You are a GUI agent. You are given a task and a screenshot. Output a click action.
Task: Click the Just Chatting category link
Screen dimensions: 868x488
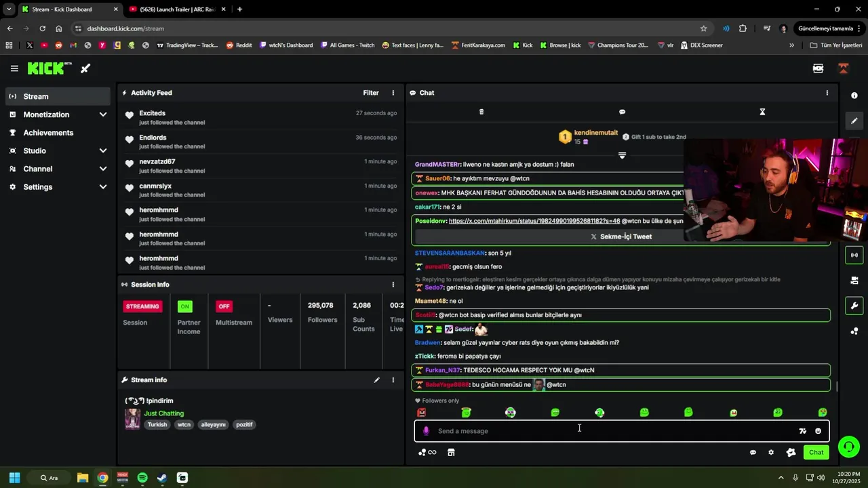(163, 413)
